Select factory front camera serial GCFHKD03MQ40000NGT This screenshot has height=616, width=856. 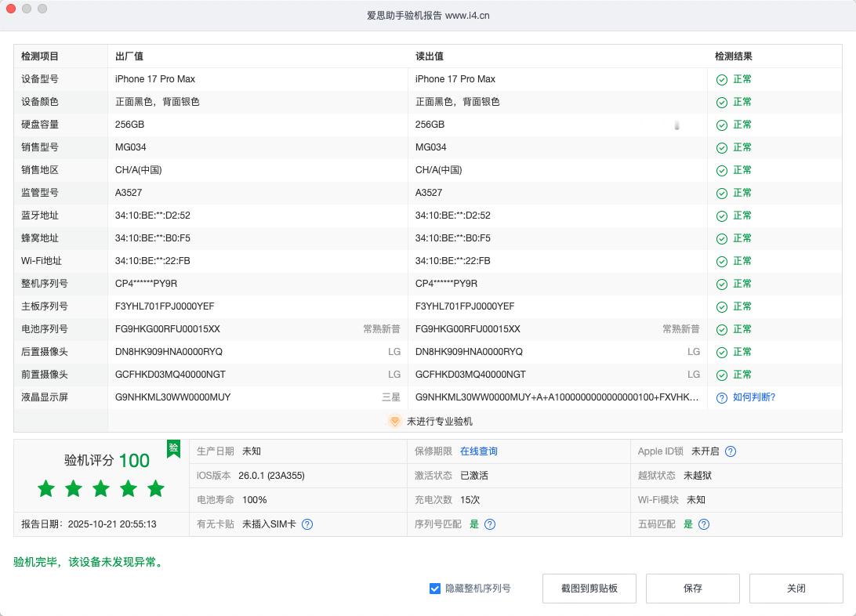(x=170, y=375)
